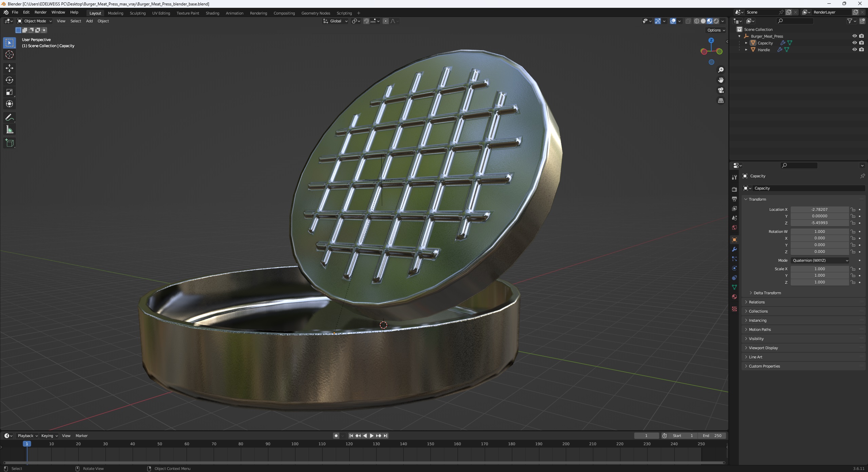Image resolution: width=868 pixels, height=472 pixels.
Task: Select the combined Transform tool
Action: point(9,104)
